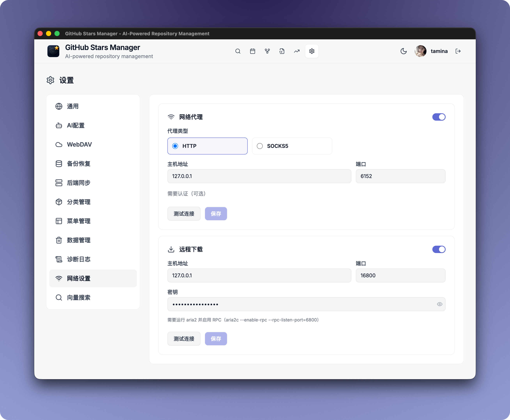This screenshot has height=420, width=510.
Task: Open the 通用 settings section
Action: point(93,106)
